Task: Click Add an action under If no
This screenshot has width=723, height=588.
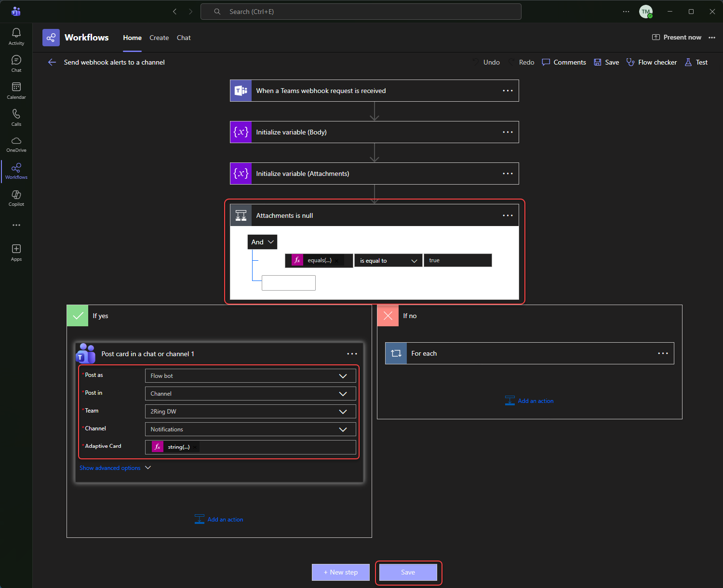Action: tap(529, 401)
